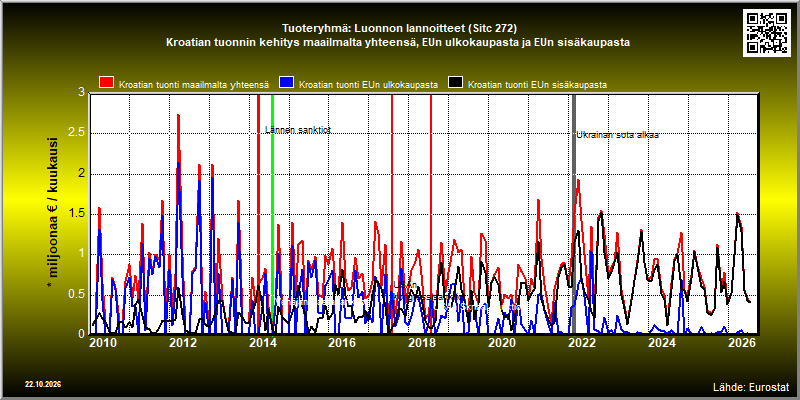Click the USAn annotation text near 2018
Image resolution: width=800 pixels, height=400 pixels.
point(406,285)
